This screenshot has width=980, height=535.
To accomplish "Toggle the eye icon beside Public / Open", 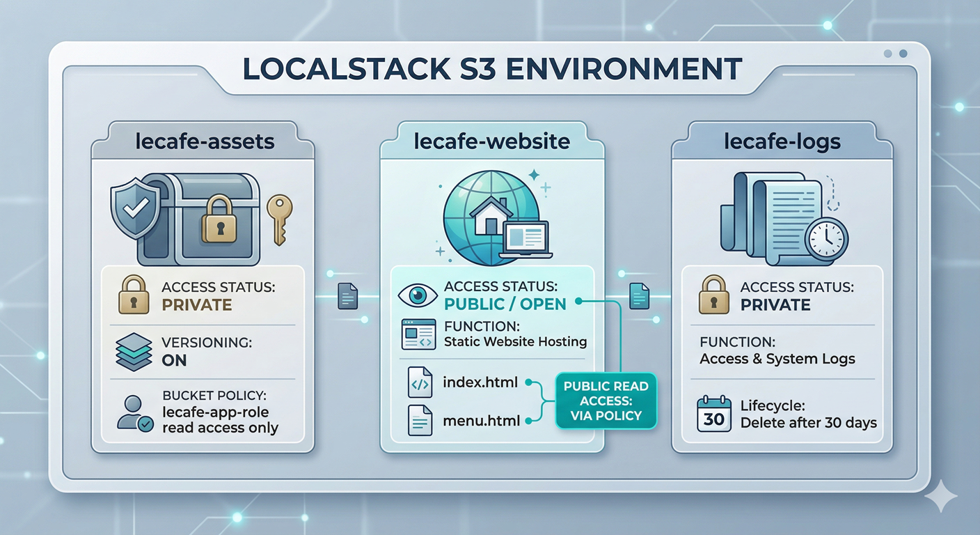I will (418, 295).
